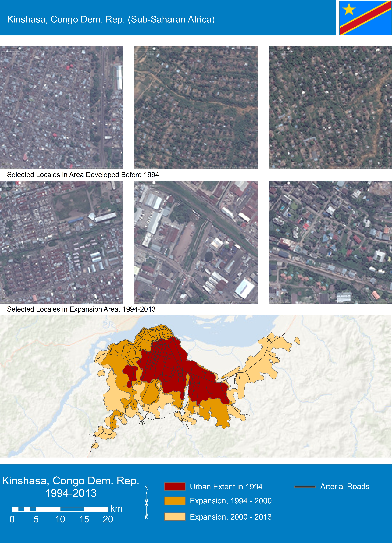Select the light yellow Expansion 2000-2013 swatch
Screen dimensions: 392x546
click(175, 517)
